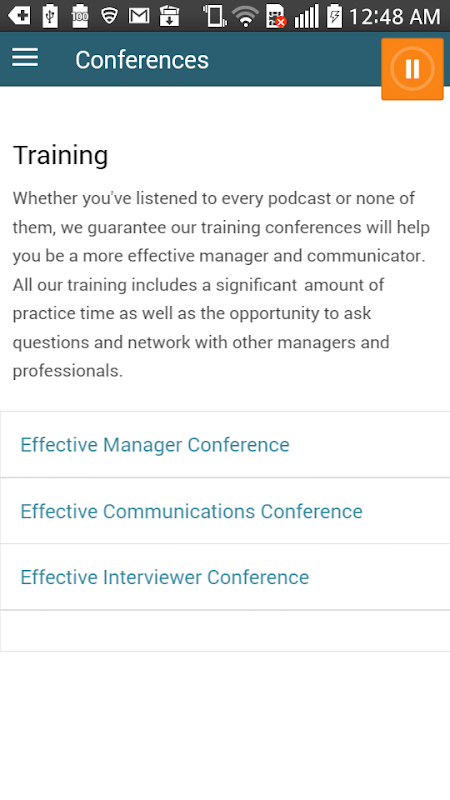The image size is (450, 800).
Task: Tap the USB connection status icon
Action: (x=50, y=15)
